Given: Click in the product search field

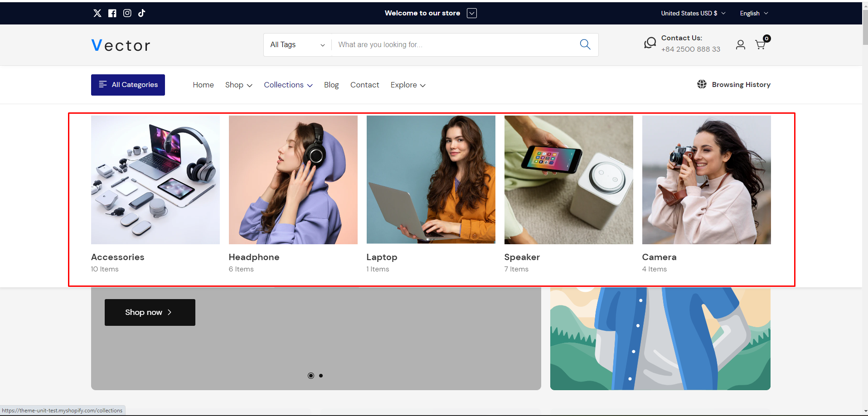Looking at the screenshot, I should (x=453, y=45).
